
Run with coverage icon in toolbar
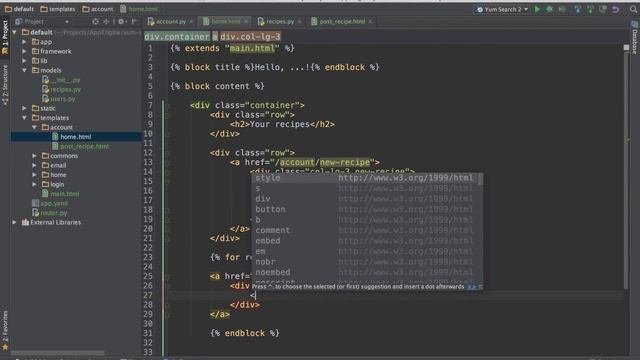(562, 9)
